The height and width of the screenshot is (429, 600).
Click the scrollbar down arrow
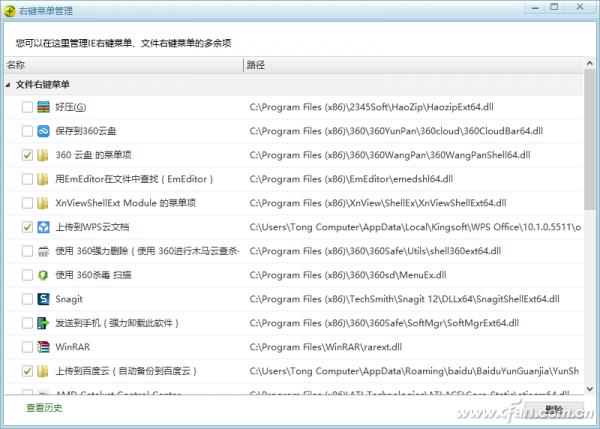pyautogui.click(x=590, y=389)
